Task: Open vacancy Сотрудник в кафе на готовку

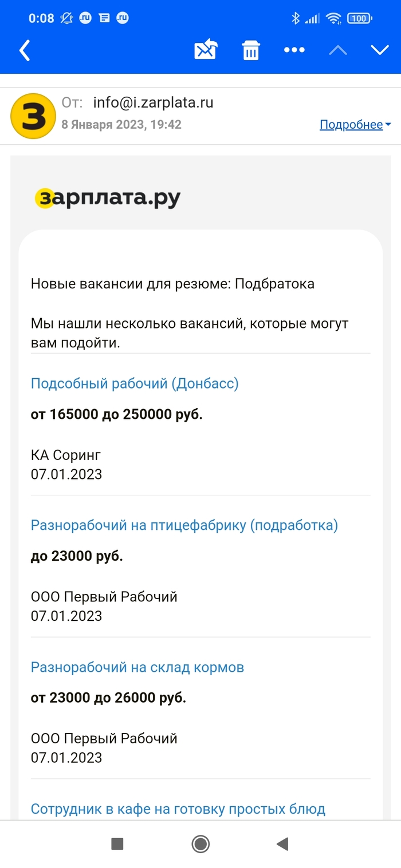Action: tap(178, 809)
